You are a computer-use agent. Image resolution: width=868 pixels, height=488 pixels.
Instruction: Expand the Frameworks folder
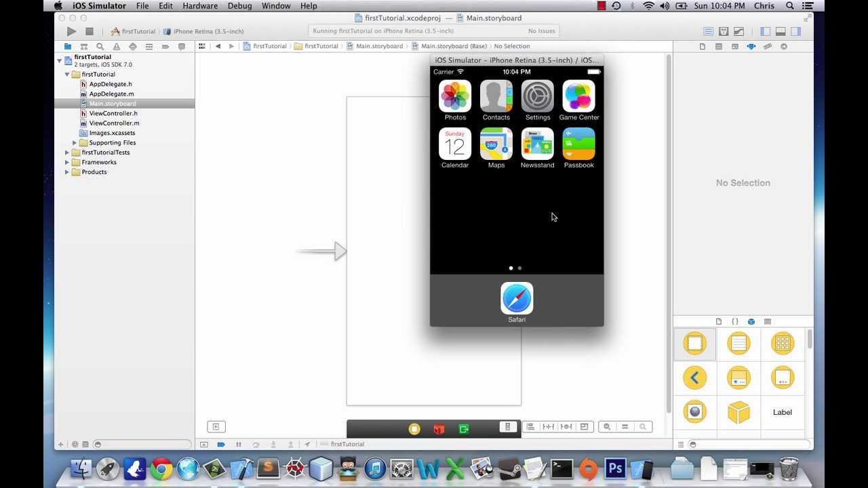click(67, 162)
